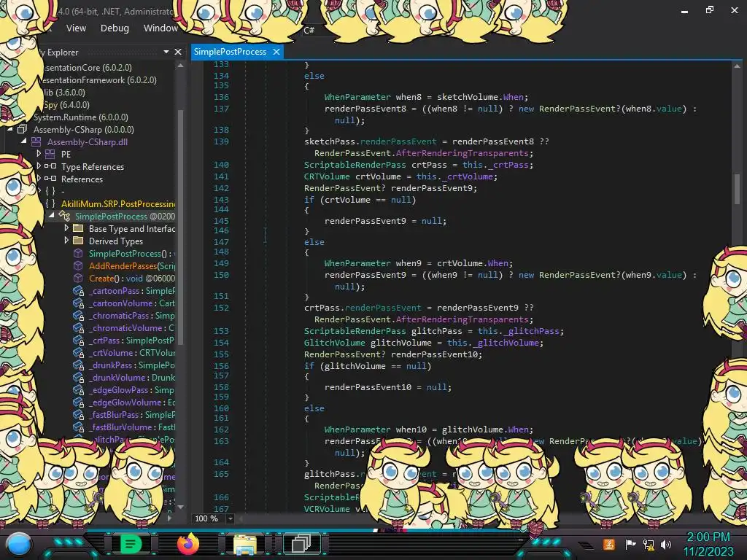
Task: Click the Assembly-CSharp assembly icon
Action: pos(22,129)
